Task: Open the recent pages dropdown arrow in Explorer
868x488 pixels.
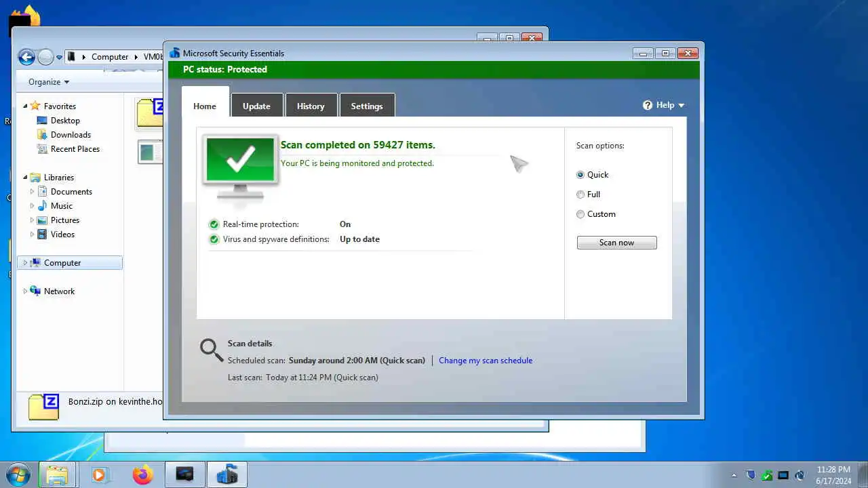Action: point(59,58)
